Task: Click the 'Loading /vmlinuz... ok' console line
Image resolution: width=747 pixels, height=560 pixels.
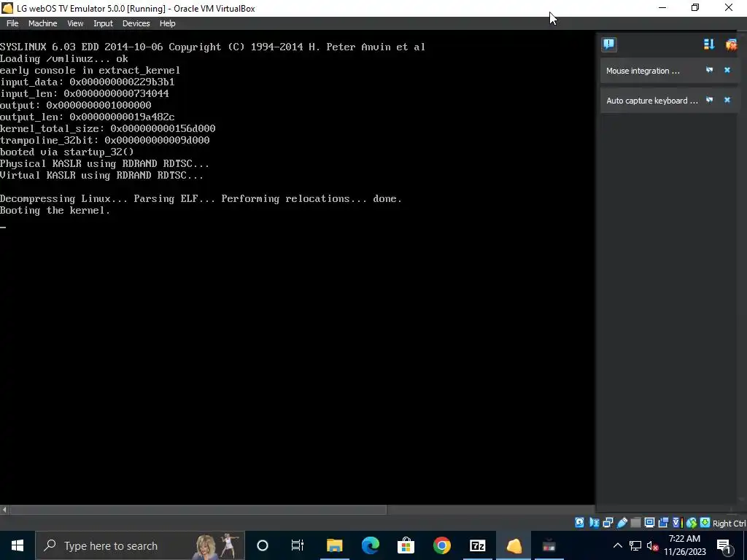Action: coord(64,58)
